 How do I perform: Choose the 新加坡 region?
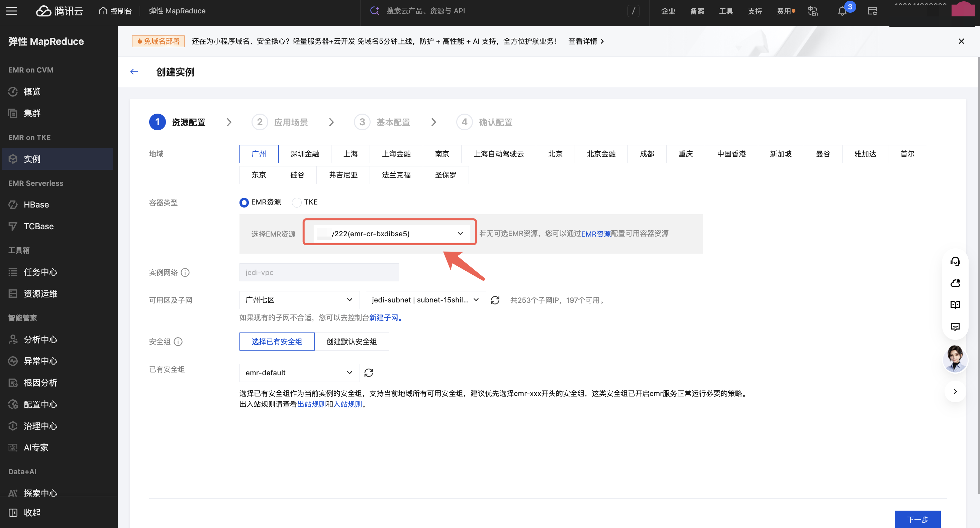[781, 154]
